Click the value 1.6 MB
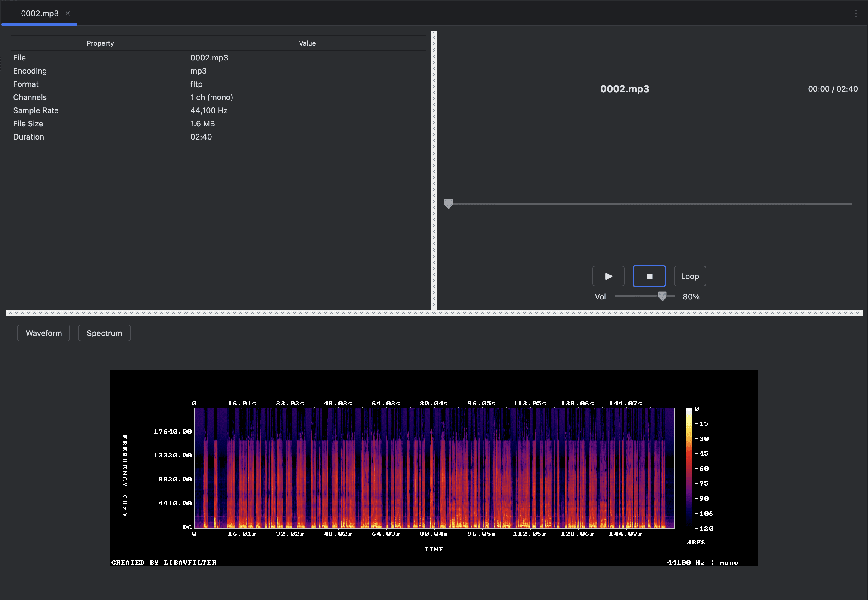This screenshot has width=868, height=600. click(x=203, y=124)
